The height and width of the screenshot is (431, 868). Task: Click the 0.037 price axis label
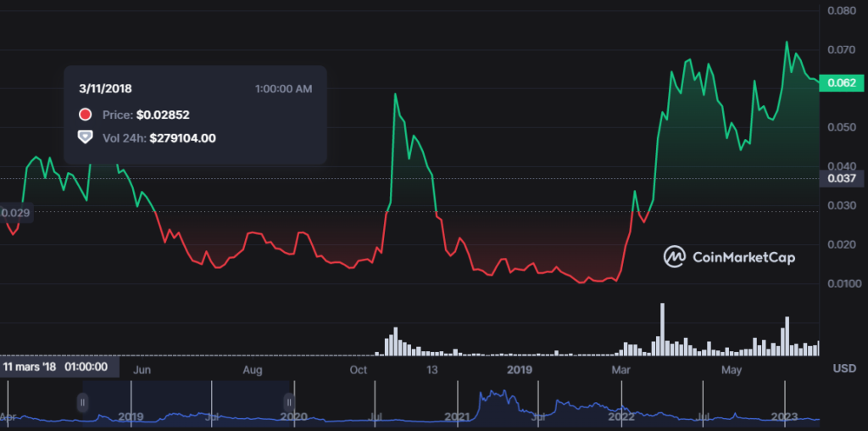pos(842,178)
